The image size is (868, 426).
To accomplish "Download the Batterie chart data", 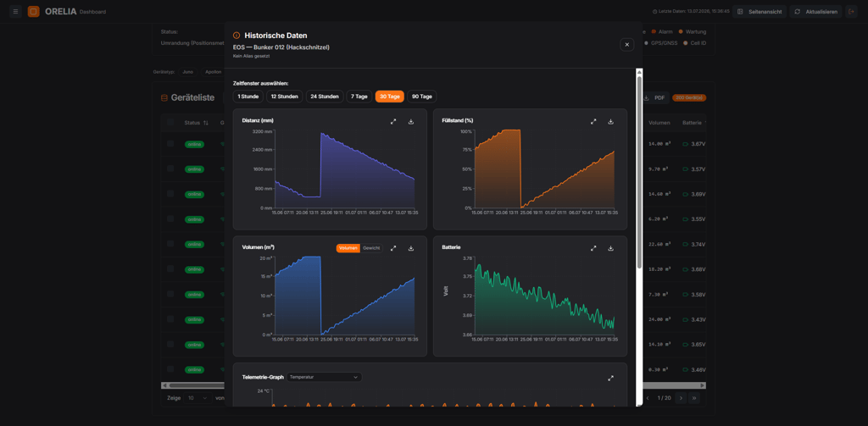I will 610,248.
